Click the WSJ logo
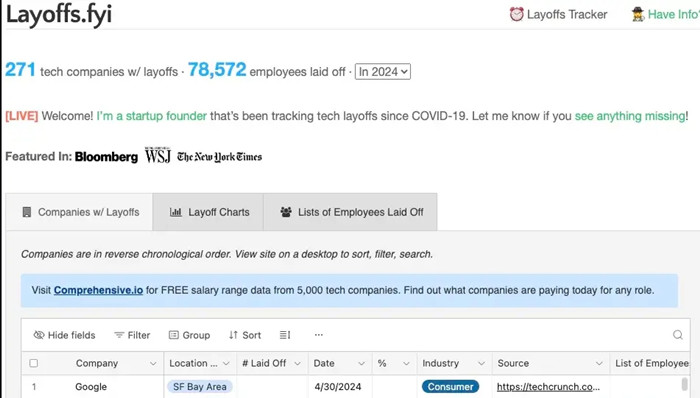700x398 pixels. 158,156
